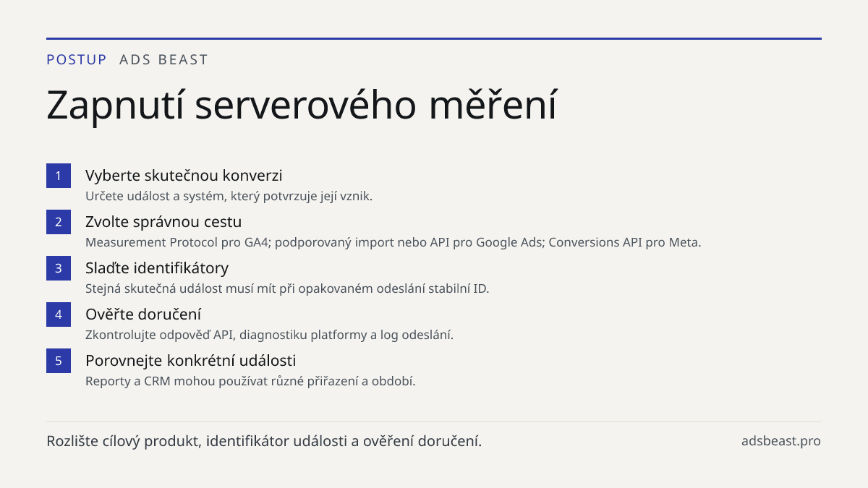Click the ADS BEAST header text
The width and height of the screenshot is (868, 488).
163,60
